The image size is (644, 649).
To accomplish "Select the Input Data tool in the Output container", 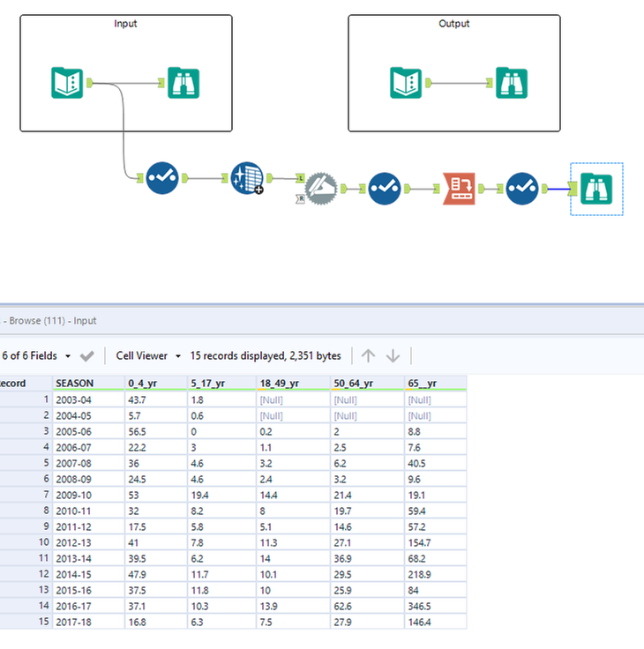I will 406,83.
